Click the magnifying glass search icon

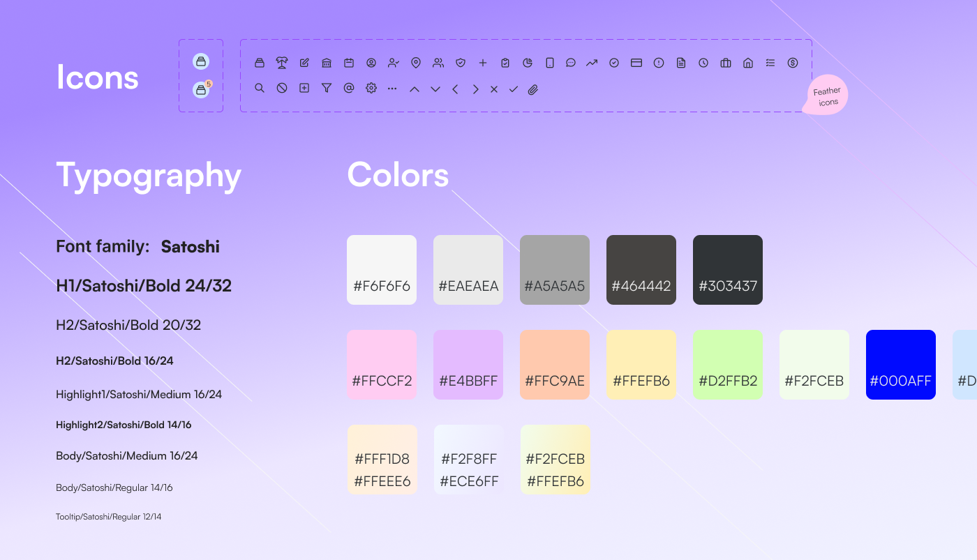(x=260, y=89)
